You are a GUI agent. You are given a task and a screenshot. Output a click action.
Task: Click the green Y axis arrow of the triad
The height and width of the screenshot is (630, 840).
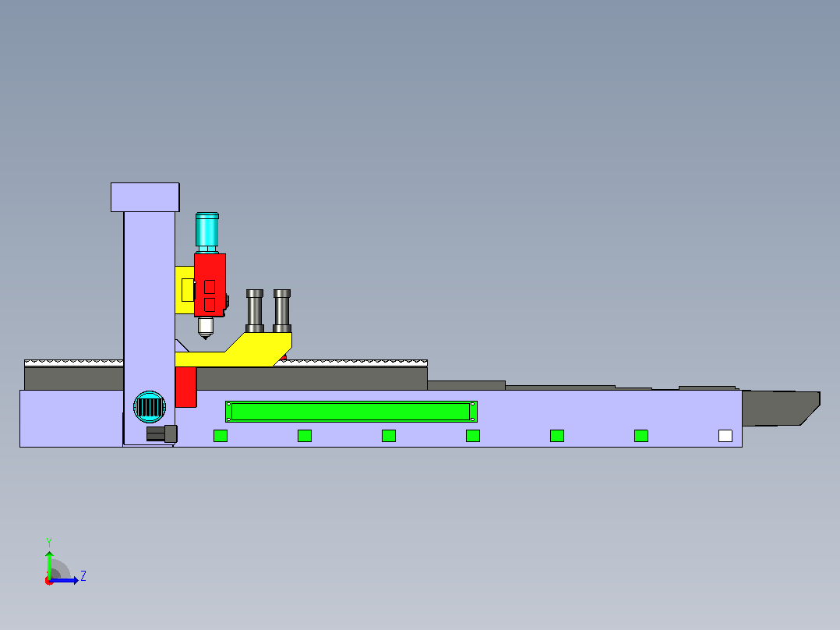[49, 565]
